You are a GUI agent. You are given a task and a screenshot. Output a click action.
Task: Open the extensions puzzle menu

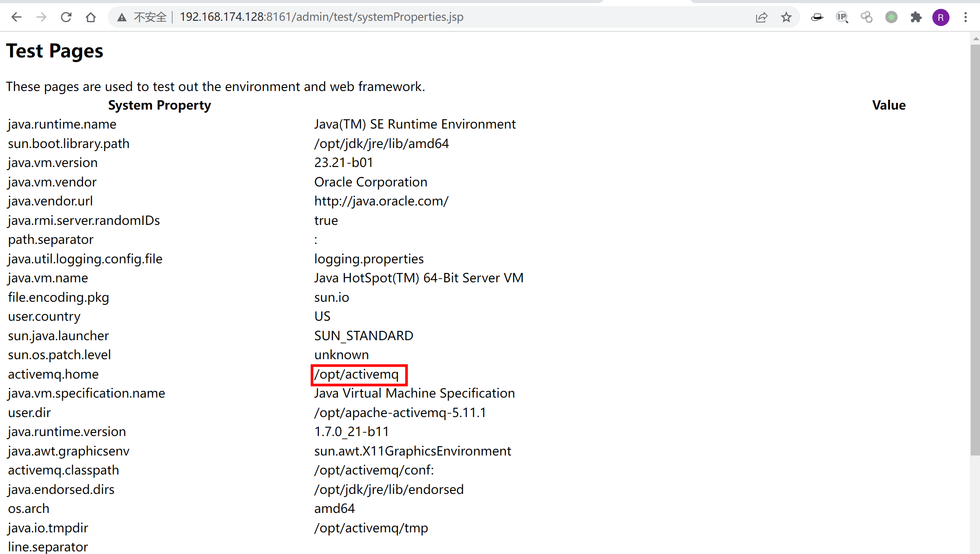[x=916, y=17]
